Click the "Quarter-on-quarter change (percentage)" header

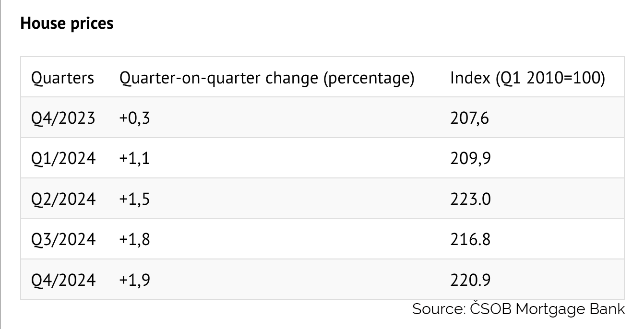[267, 78]
